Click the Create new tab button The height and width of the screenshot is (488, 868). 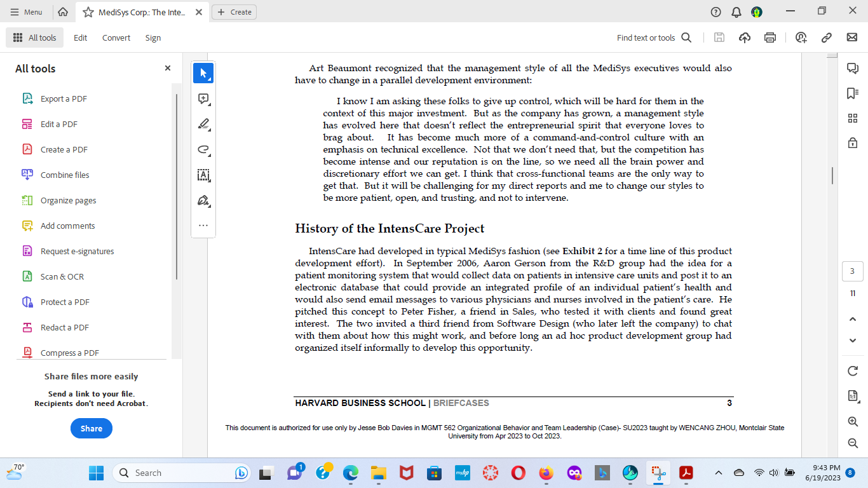tap(234, 12)
